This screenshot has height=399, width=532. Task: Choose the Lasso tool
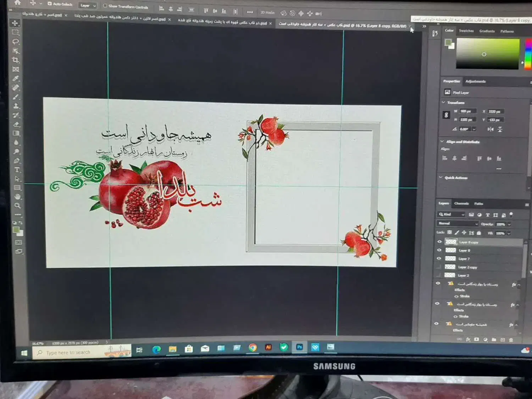(x=15, y=42)
